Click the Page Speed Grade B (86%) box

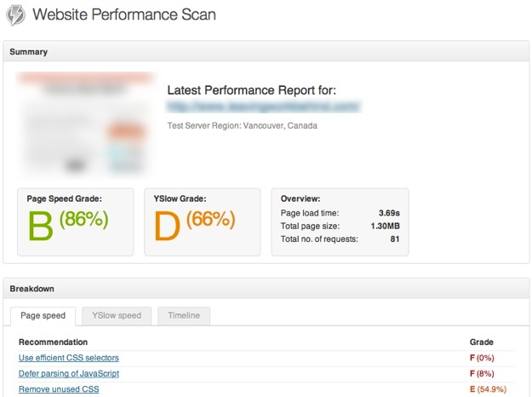pyautogui.click(x=76, y=222)
